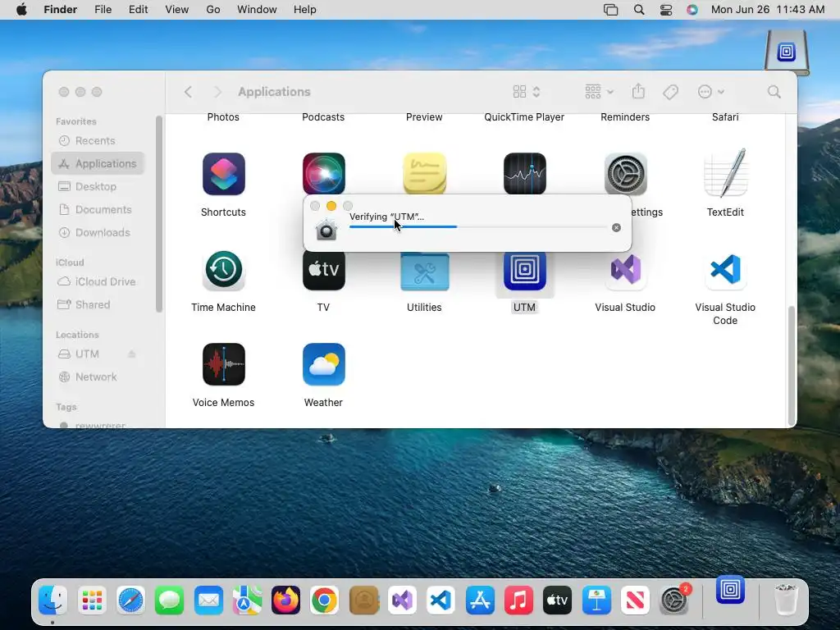The image size is (840, 630).
Task: Open Firefox from the Dock
Action: (x=285, y=600)
